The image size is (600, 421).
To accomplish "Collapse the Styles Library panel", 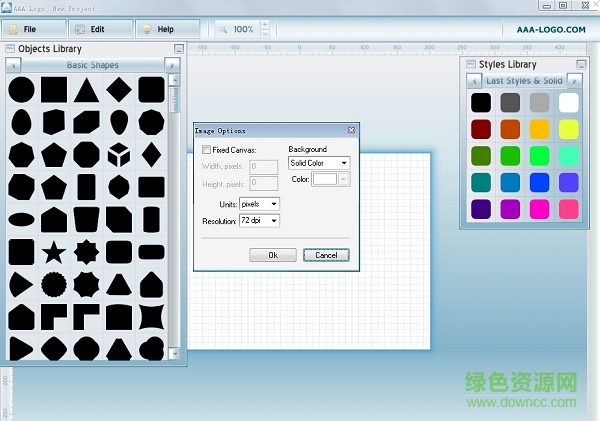I will pos(576,65).
